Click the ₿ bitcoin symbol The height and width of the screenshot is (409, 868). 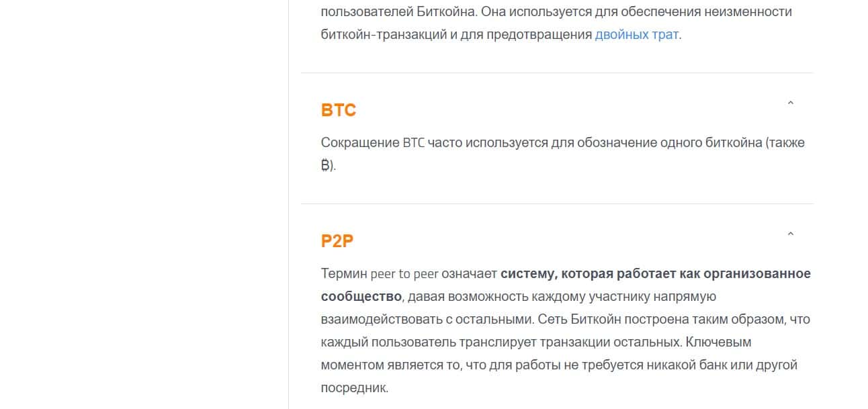coord(326,166)
